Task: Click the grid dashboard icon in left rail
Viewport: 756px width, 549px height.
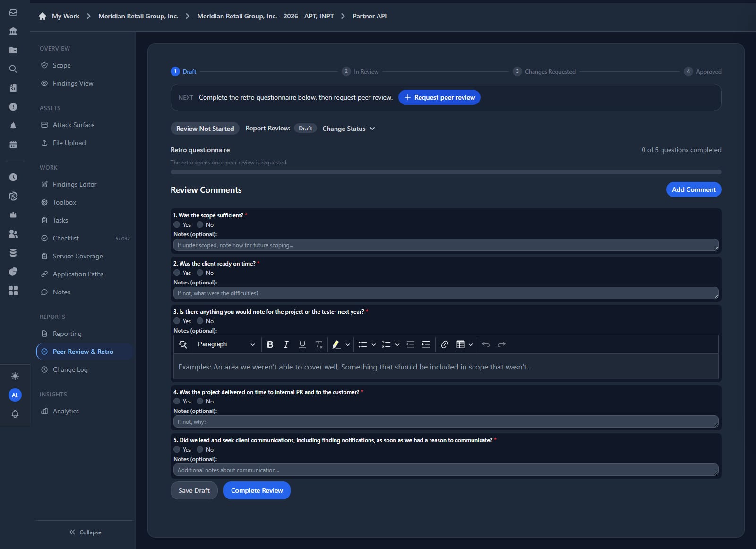Action: [13, 291]
